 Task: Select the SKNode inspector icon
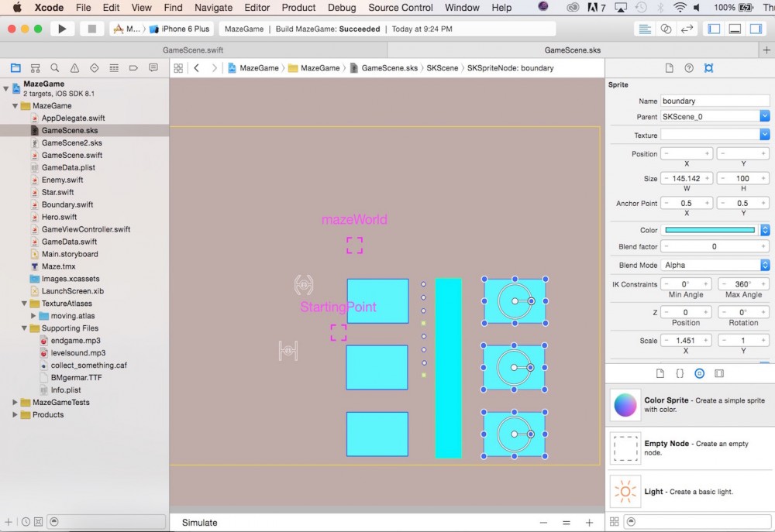click(x=708, y=67)
